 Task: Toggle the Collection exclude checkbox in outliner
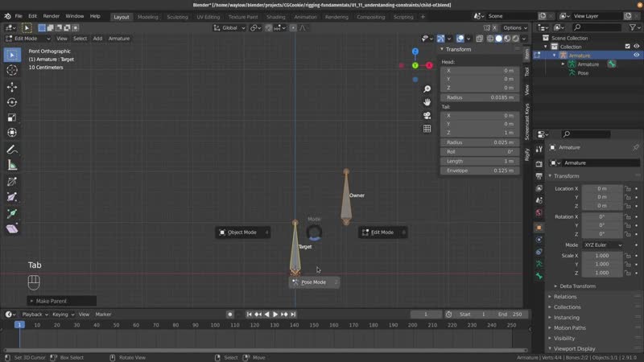click(628, 47)
